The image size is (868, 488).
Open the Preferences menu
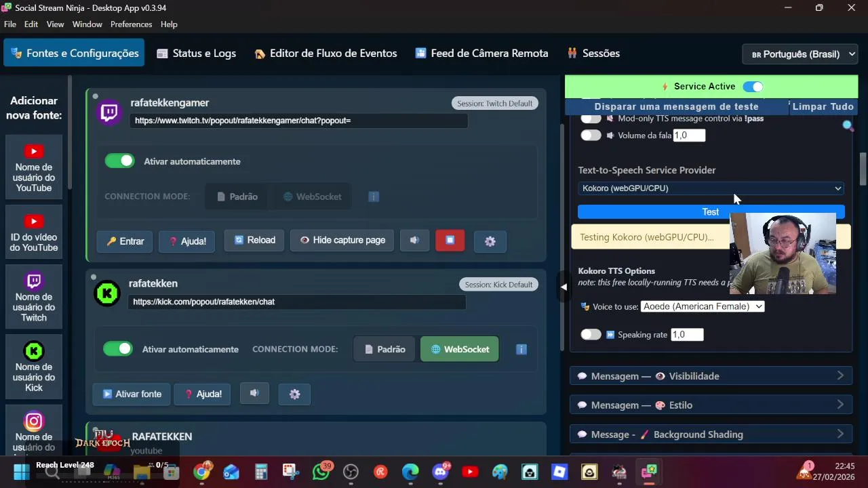click(131, 24)
